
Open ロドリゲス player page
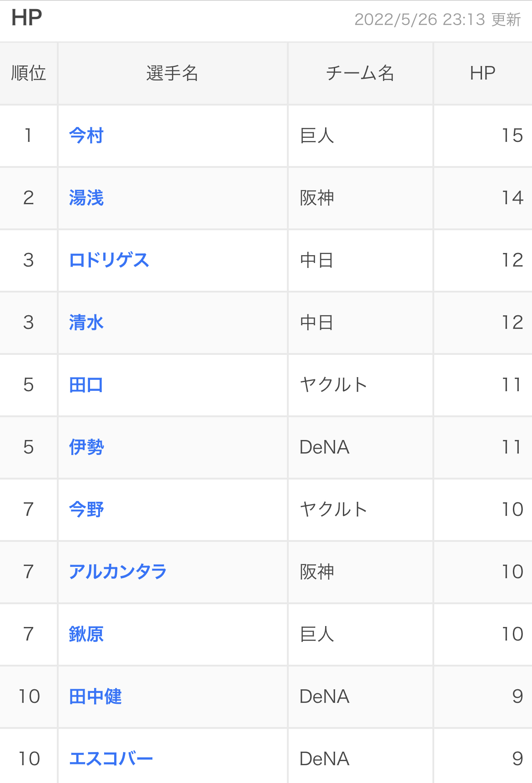(109, 260)
